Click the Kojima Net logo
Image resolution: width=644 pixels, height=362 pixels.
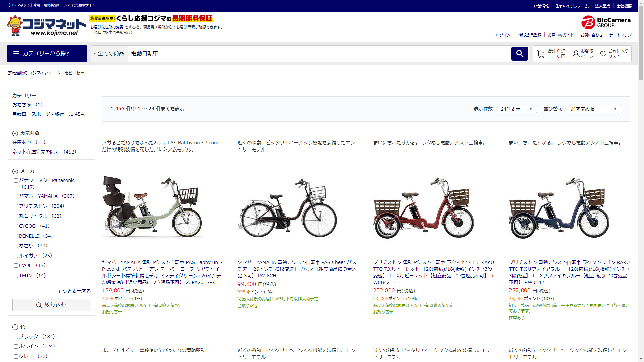46,26
